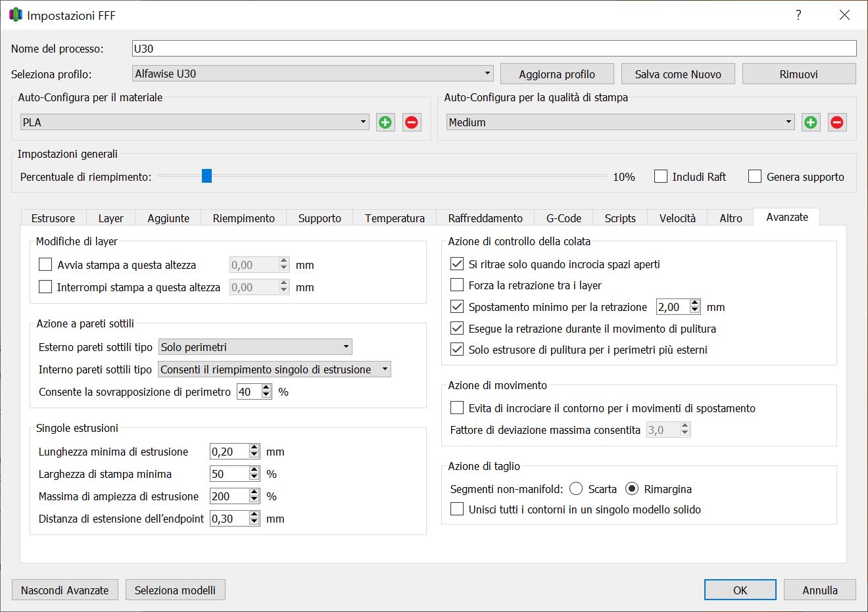Check Avvia stampa a questa altezza

[x=45, y=264]
